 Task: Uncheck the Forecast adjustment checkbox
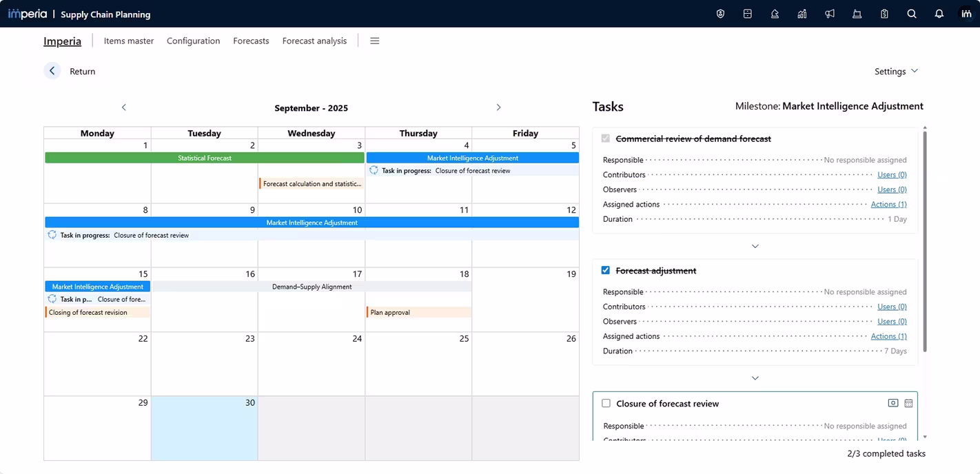click(x=606, y=271)
